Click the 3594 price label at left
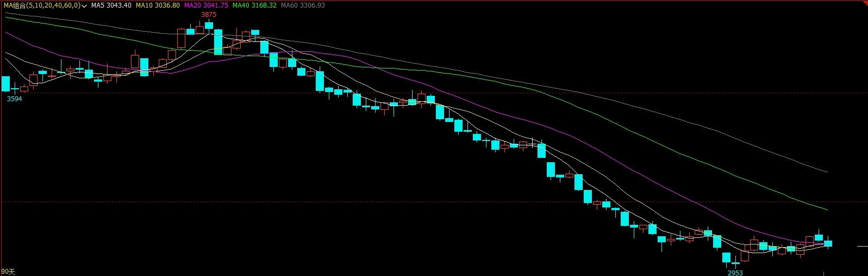The width and height of the screenshot is (868, 276). pyautogui.click(x=14, y=99)
